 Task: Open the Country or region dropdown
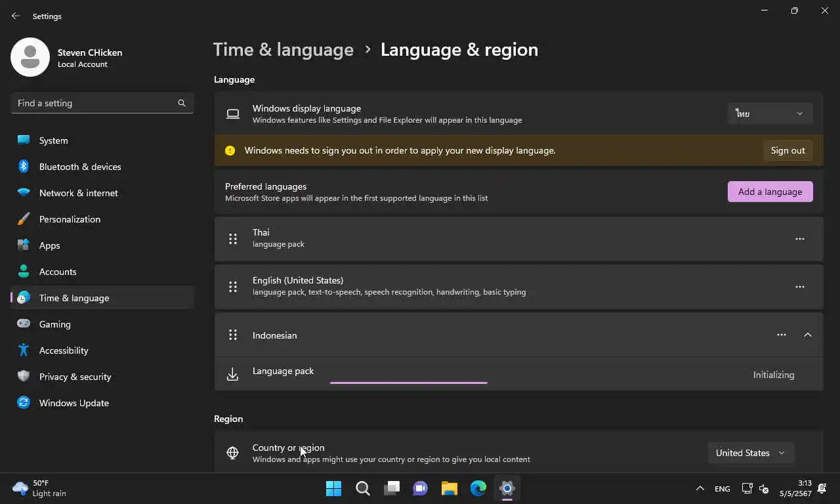click(x=751, y=453)
